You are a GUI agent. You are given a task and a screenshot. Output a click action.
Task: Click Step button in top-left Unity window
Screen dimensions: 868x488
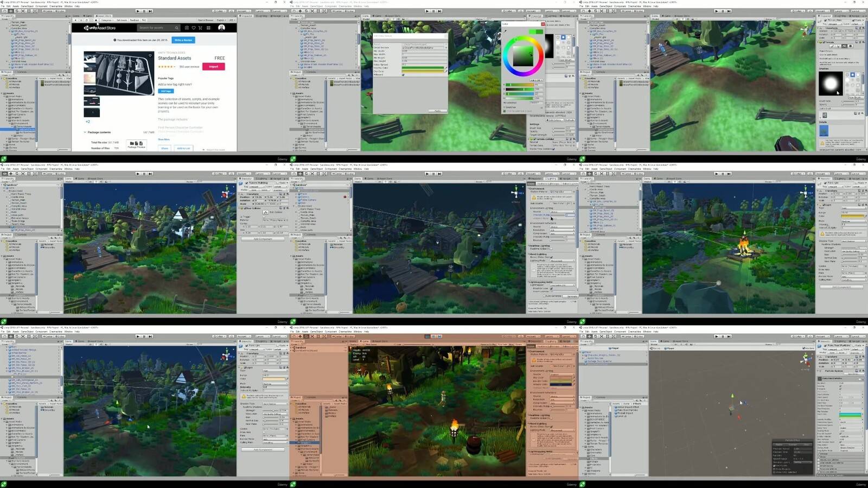150,11
